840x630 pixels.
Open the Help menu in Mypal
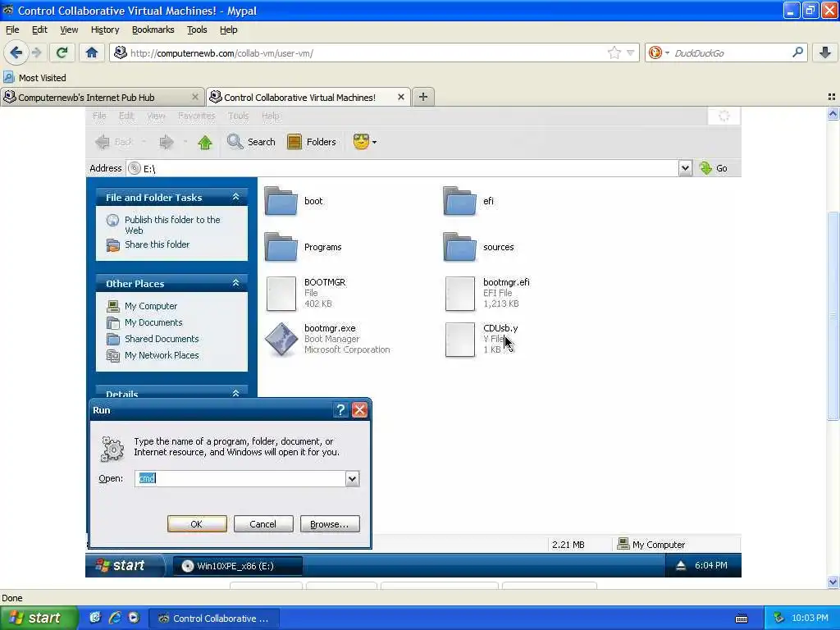(x=228, y=30)
